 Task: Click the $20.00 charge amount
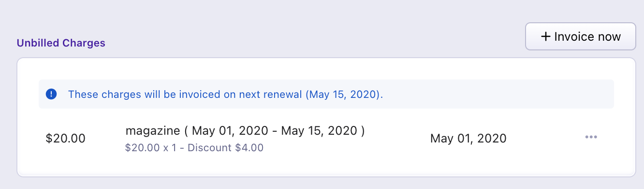pos(66,138)
